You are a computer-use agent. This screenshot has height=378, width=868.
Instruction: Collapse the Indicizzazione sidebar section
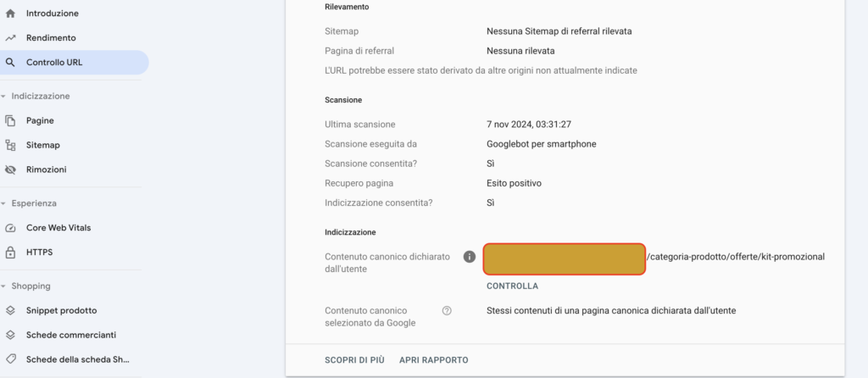(x=36, y=97)
